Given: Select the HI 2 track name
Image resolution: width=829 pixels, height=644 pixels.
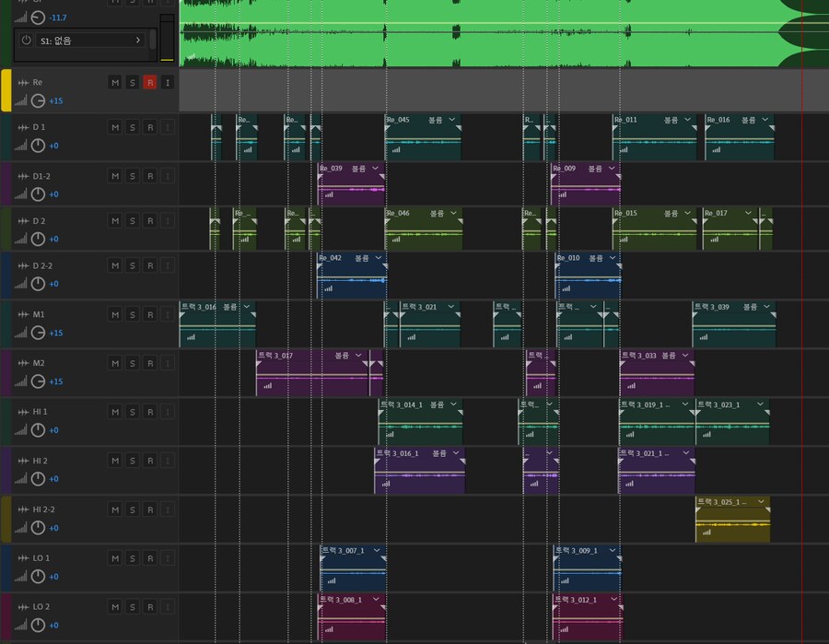Looking at the screenshot, I should point(41,461).
